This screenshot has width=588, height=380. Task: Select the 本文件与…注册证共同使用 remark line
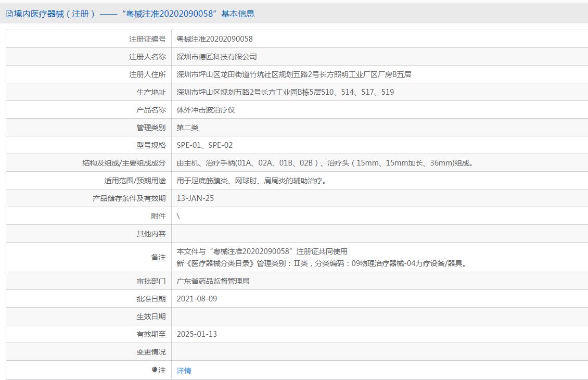[x=262, y=251]
